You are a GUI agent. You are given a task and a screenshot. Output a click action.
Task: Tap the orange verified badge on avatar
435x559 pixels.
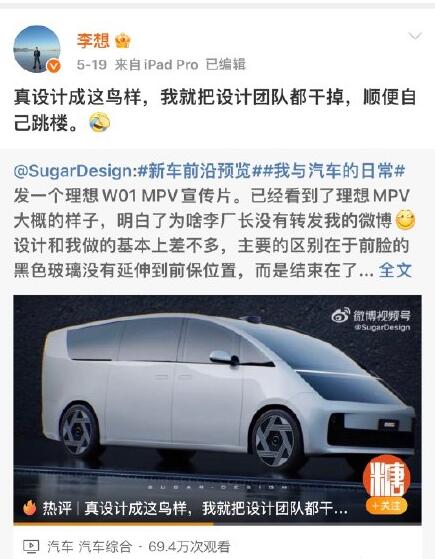click(x=54, y=66)
